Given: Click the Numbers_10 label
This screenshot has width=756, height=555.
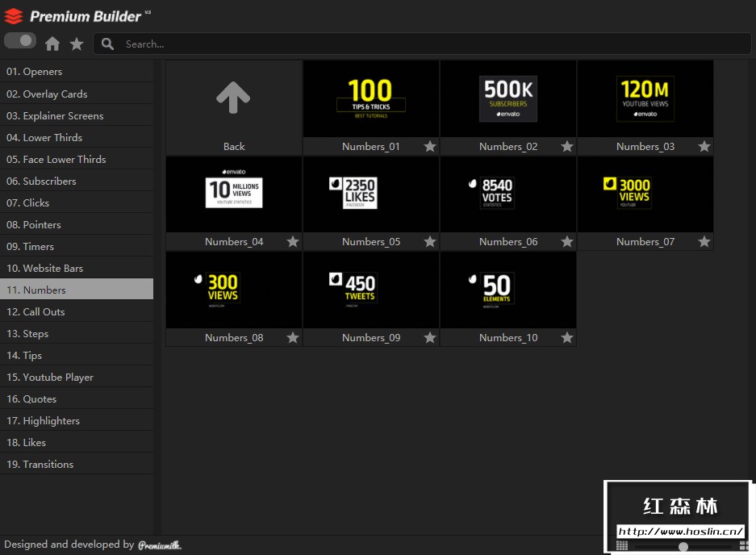Looking at the screenshot, I should tap(508, 337).
